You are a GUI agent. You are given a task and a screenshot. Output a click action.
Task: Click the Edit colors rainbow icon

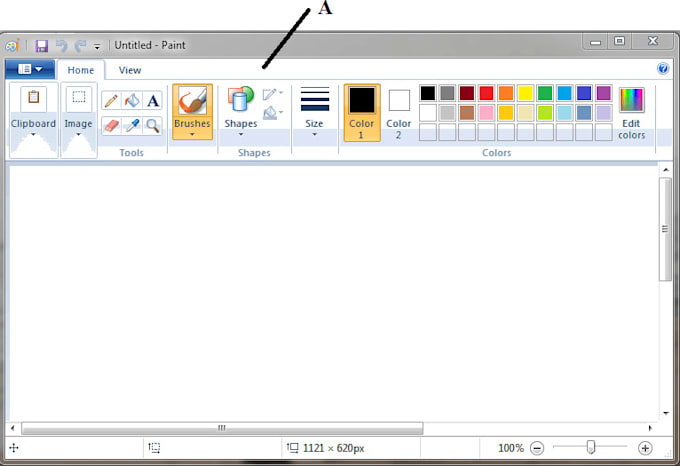tap(631, 100)
